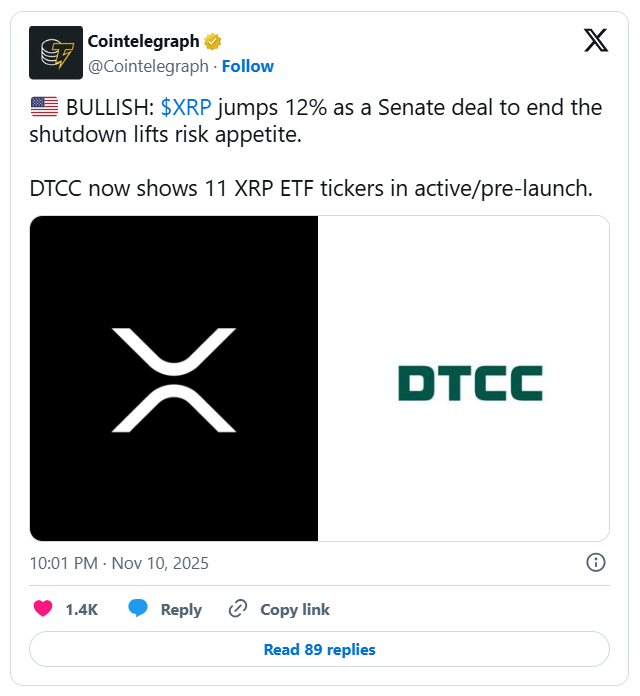Image resolution: width=640 pixels, height=696 pixels.
Task: Open the DTCC logo image half
Action: (x=463, y=378)
